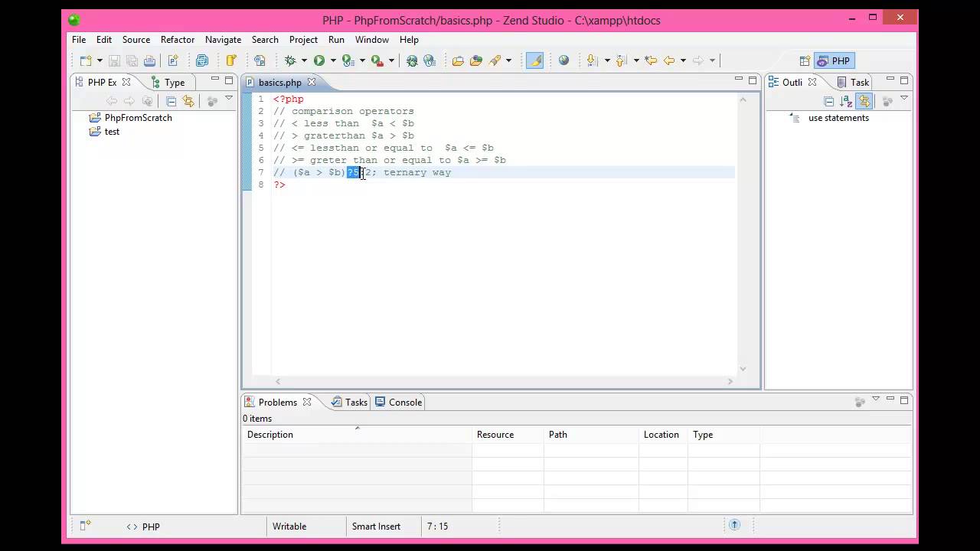
Task: Click the Last Edit Location icon
Action: (651, 60)
